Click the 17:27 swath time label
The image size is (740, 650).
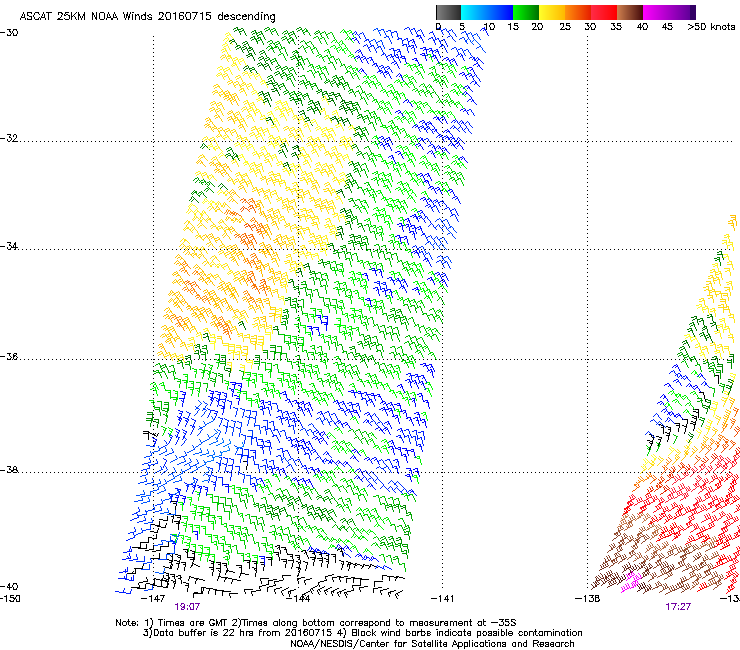point(678,607)
